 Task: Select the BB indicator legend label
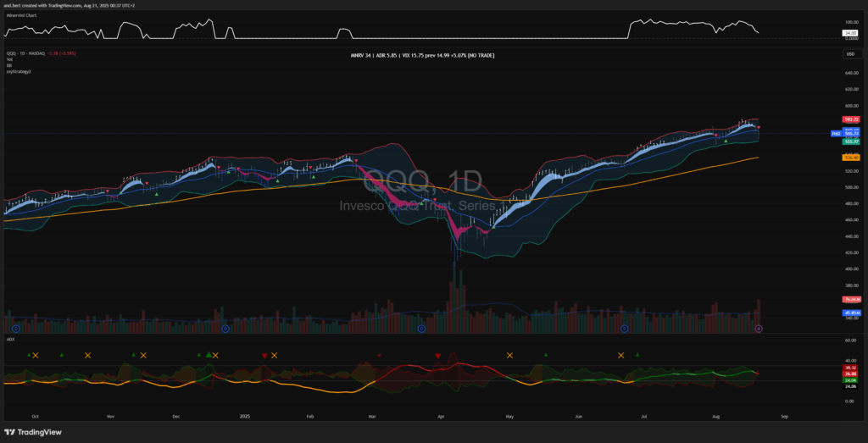[x=9, y=65]
